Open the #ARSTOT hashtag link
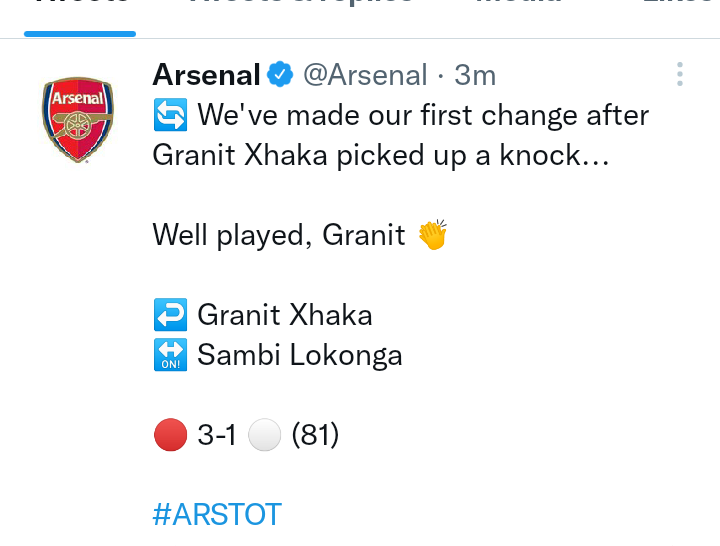This screenshot has height=546, width=720. pyautogui.click(x=217, y=514)
